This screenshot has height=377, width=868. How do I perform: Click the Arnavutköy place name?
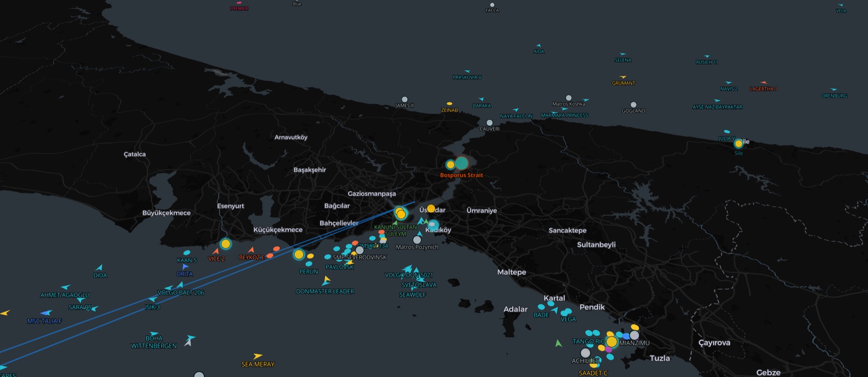[291, 137]
